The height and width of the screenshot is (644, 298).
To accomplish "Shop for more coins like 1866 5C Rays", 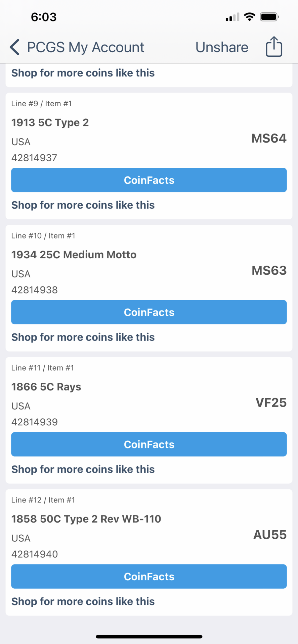I will tap(83, 469).
